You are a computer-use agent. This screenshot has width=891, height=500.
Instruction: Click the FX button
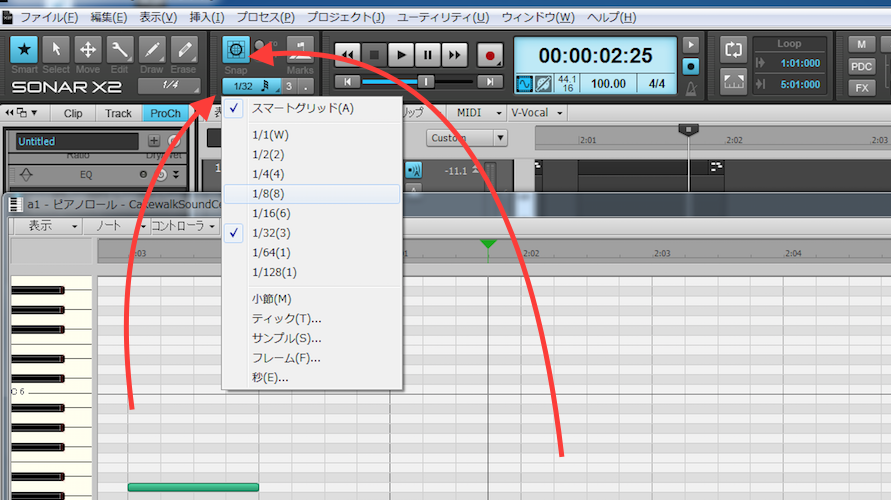tap(861, 87)
